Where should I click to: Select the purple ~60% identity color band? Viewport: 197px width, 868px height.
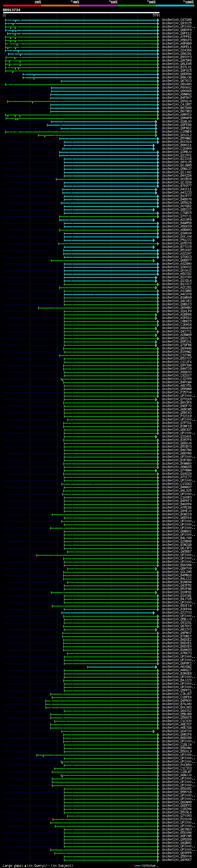tap(99, 6)
